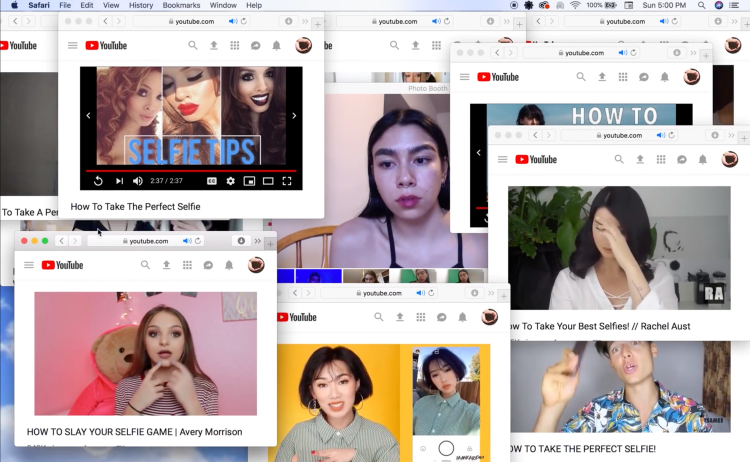Skip to next video in Selfie Tips player
Screen dimensions: 750x462
click(x=119, y=181)
